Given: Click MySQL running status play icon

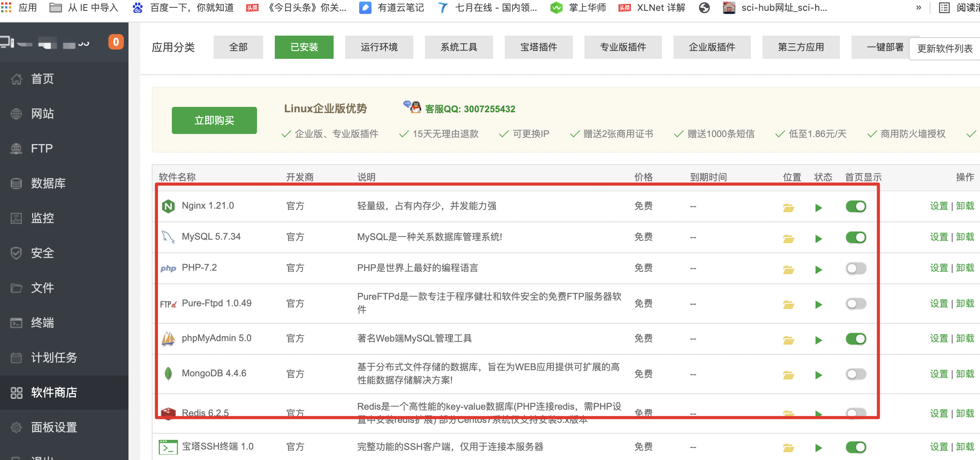Looking at the screenshot, I should pyautogui.click(x=818, y=239).
